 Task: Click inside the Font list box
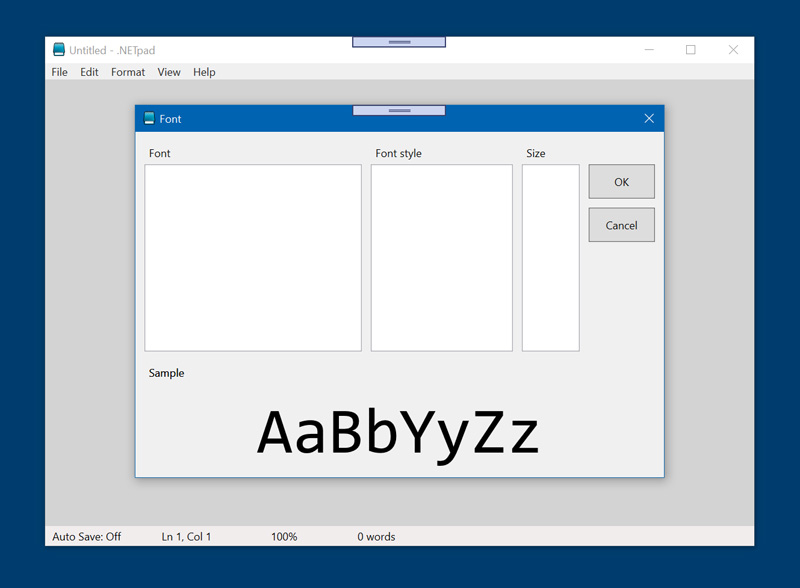(253, 257)
